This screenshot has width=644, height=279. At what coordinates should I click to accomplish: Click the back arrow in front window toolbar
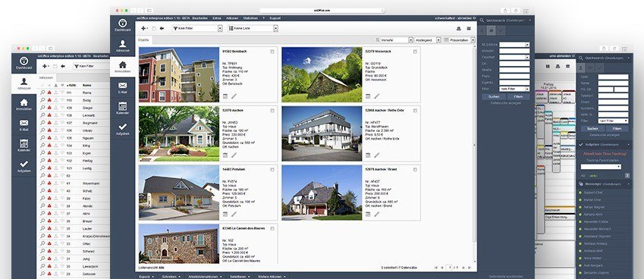162,28
